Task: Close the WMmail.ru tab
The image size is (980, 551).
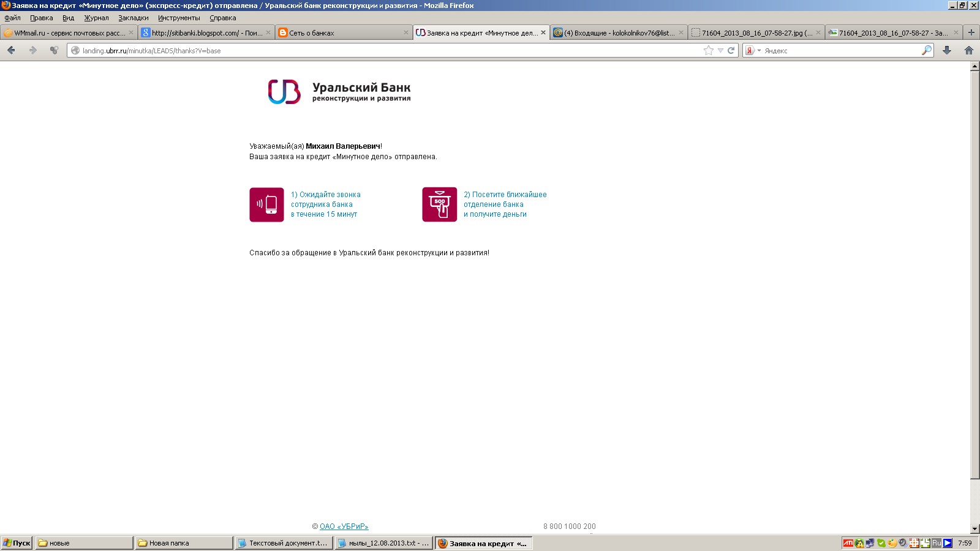Action: pyautogui.click(x=130, y=32)
